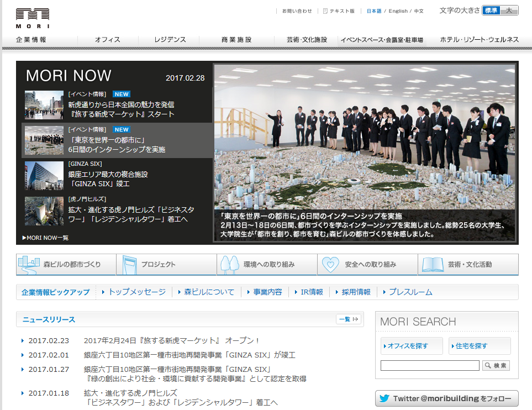
Task: Click the 安全への取り組み heart icon
Action: [330, 264]
